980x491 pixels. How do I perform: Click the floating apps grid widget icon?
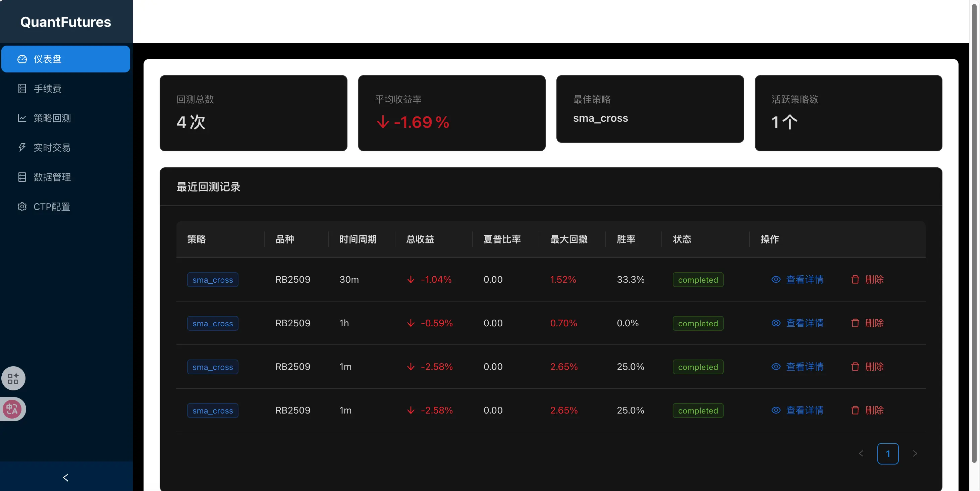point(13,378)
